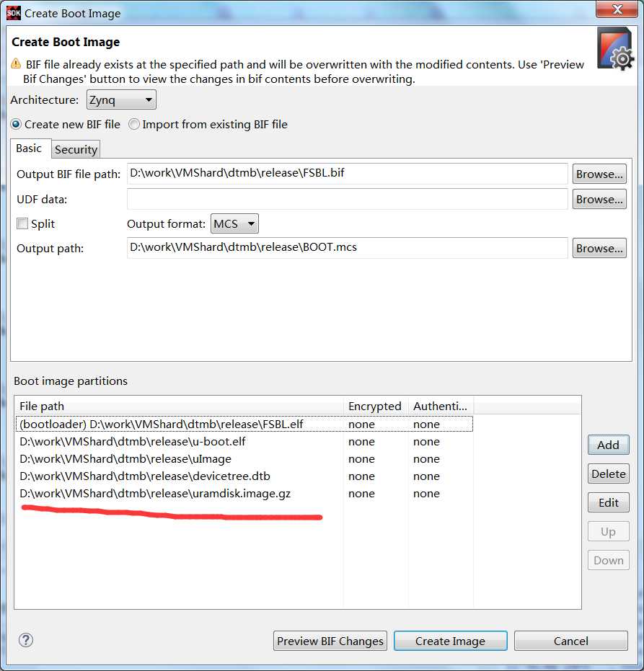The width and height of the screenshot is (644, 671).
Task: Browse for Output path
Action: pyautogui.click(x=599, y=248)
